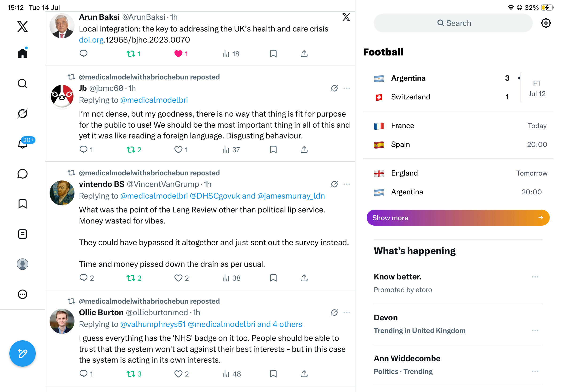This screenshot has height=392, width=561.
Task: Open the bookmarks icon in the sidebar
Action: pos(23,204)
